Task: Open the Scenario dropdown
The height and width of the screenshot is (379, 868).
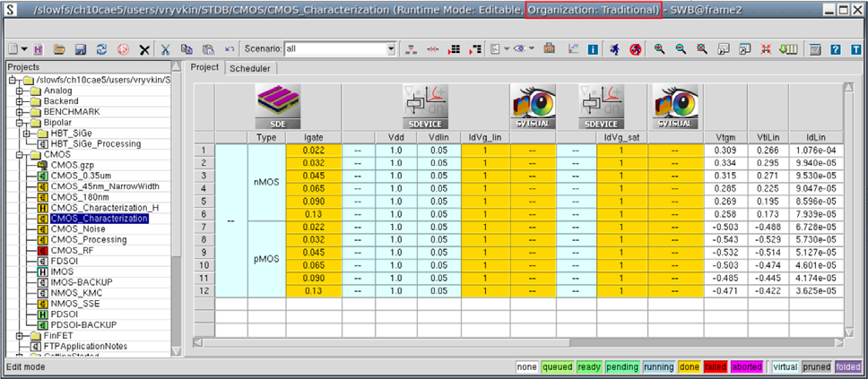Action: click(391, 48)
